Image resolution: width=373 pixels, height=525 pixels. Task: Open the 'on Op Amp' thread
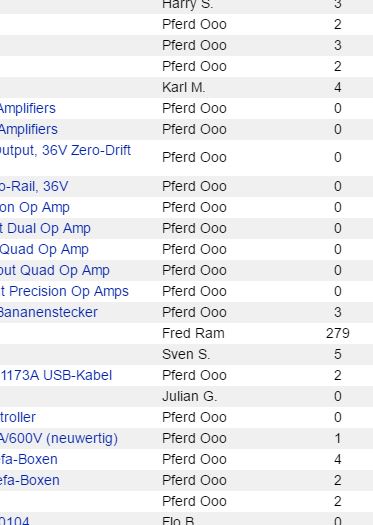pos(35,208)
